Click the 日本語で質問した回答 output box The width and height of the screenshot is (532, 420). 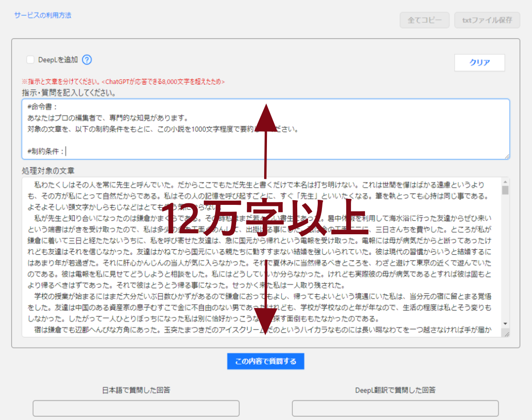136,408
